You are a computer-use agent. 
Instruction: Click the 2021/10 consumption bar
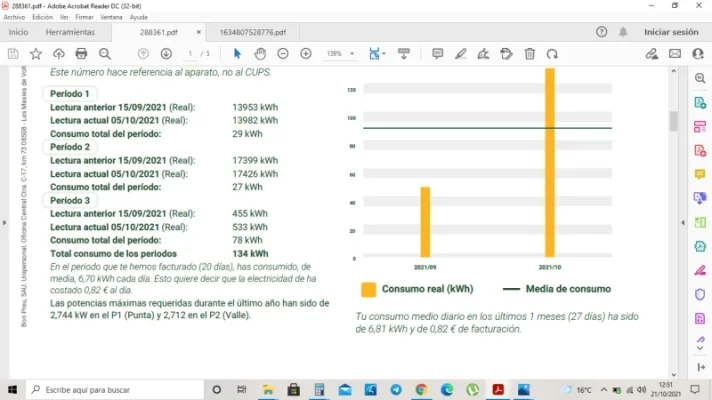[x=549, y=163]
